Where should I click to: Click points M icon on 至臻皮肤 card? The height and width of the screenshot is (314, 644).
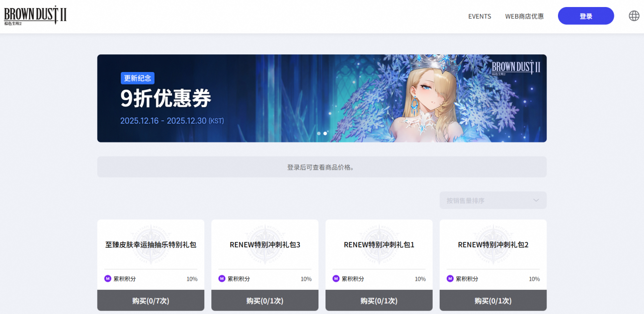108,278
